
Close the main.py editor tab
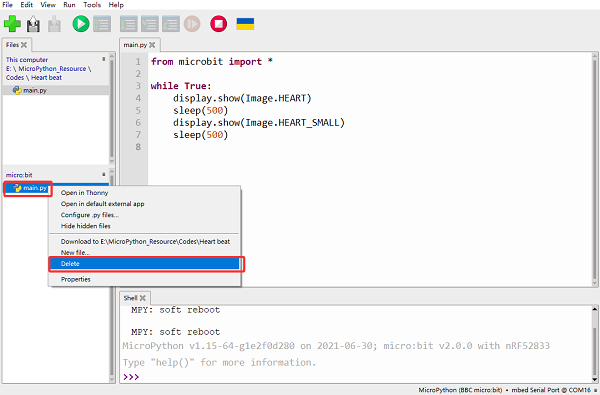coord(152,45)
